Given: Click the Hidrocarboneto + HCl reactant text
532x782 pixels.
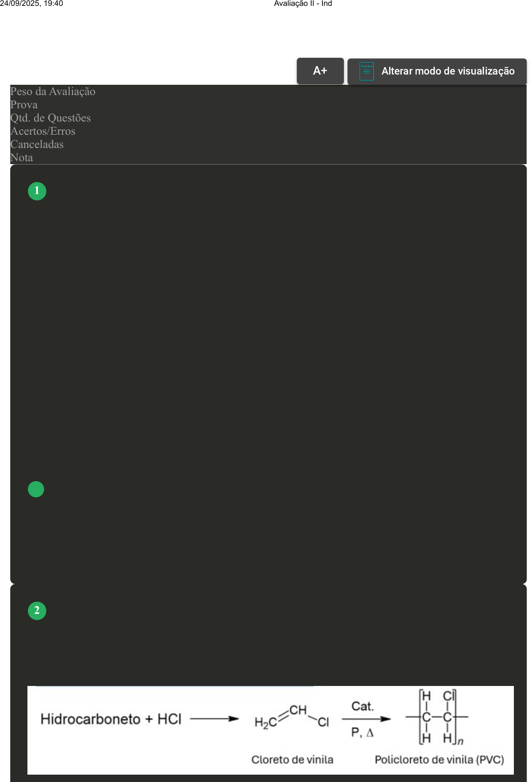Looking at the screenshot, I should pos(111,719).
